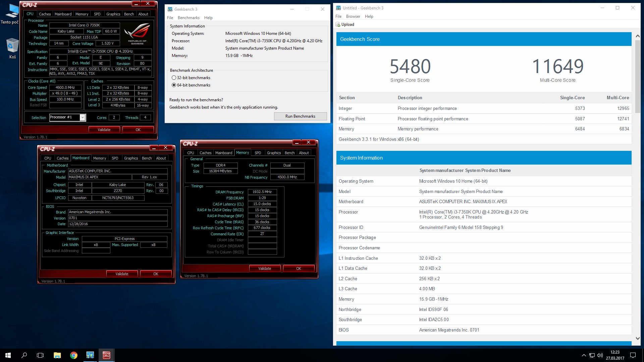The height and width of the screenshot is (362, 644).
Task: Switch to ROG CPU-Z in taskbar
Action: point(106,355)
